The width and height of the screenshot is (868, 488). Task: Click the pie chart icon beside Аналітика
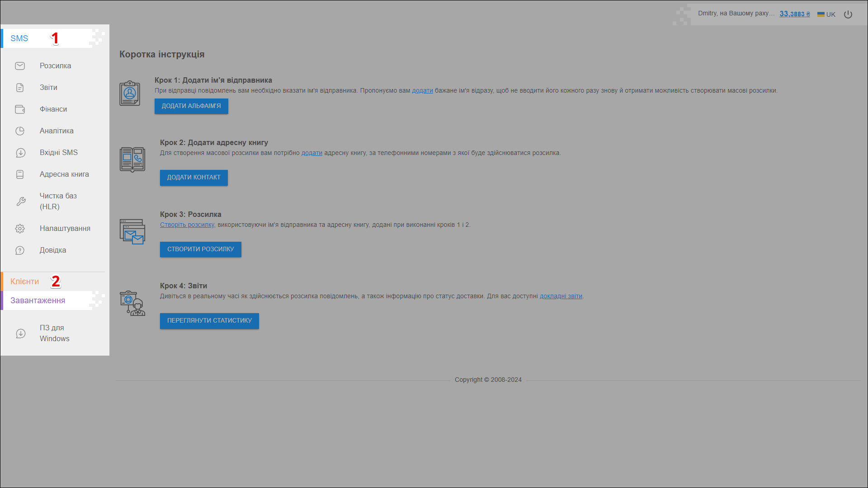(20, 131)
